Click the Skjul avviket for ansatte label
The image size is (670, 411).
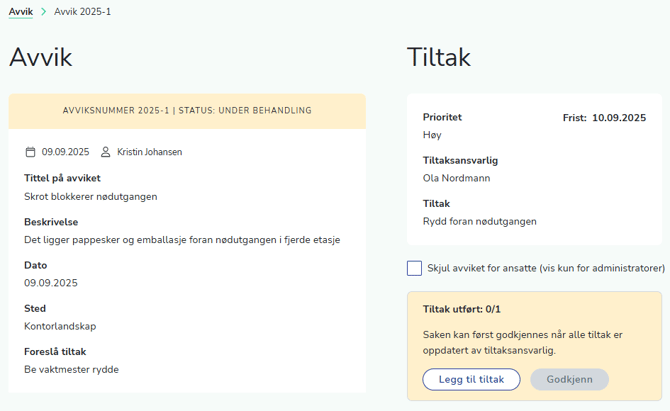pos(546,268)
